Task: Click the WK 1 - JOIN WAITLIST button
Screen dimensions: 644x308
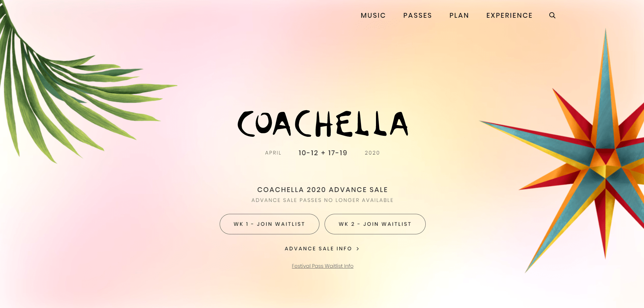Action: pos(269,224)
